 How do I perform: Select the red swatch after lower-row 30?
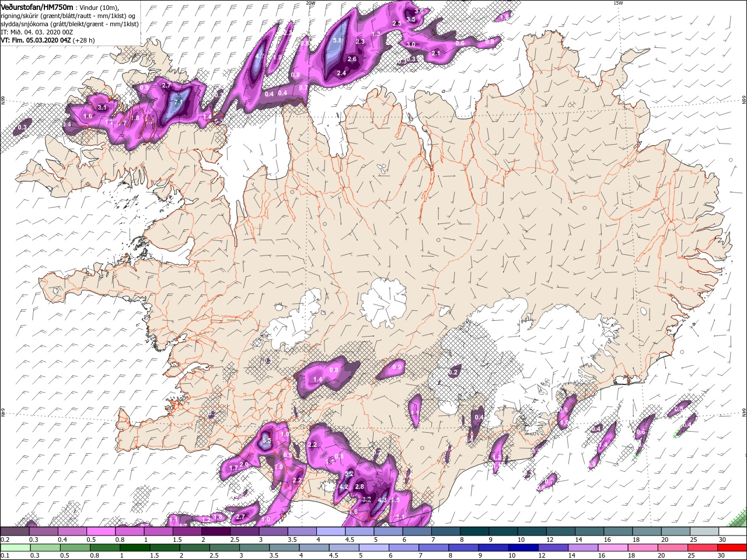[733, 548]
